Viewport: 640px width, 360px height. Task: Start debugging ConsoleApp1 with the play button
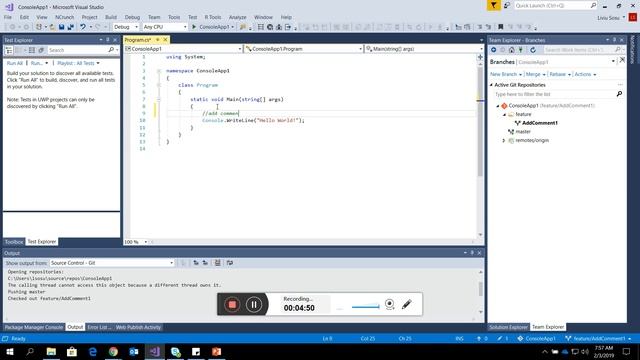pos(194,27)
